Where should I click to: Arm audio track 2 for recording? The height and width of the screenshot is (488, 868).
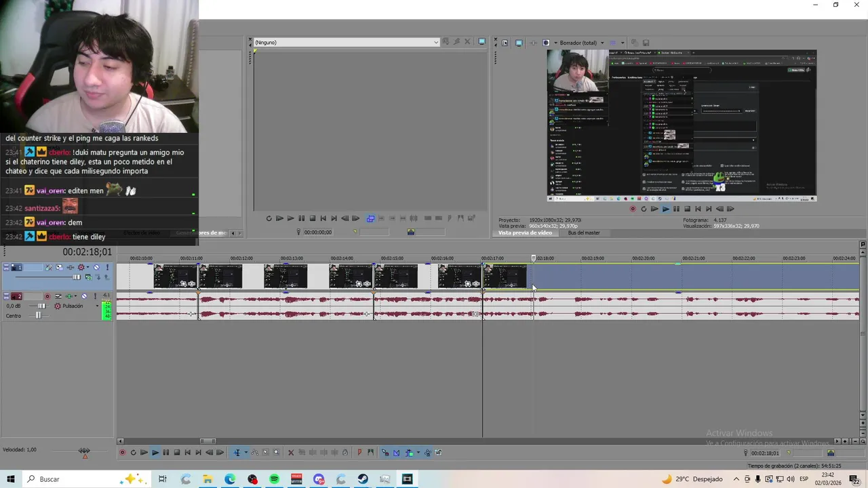(x=47, y=296)
